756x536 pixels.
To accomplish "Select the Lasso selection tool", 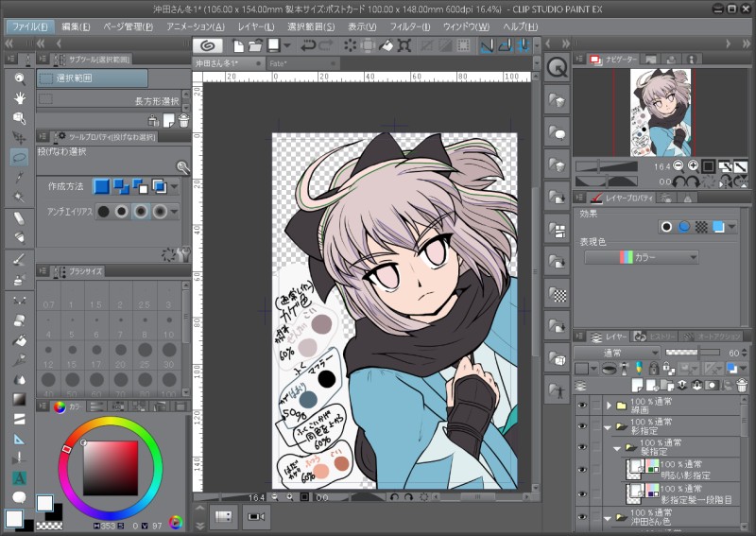I will point(19,157).
